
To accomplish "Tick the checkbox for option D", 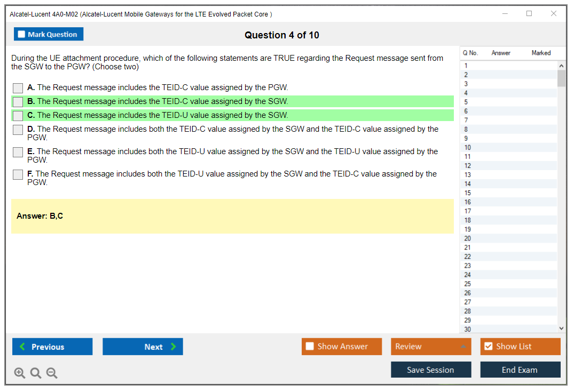I will 18,130.
